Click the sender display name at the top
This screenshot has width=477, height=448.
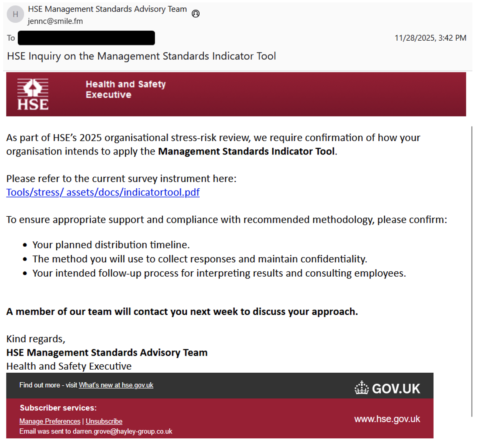107,9
